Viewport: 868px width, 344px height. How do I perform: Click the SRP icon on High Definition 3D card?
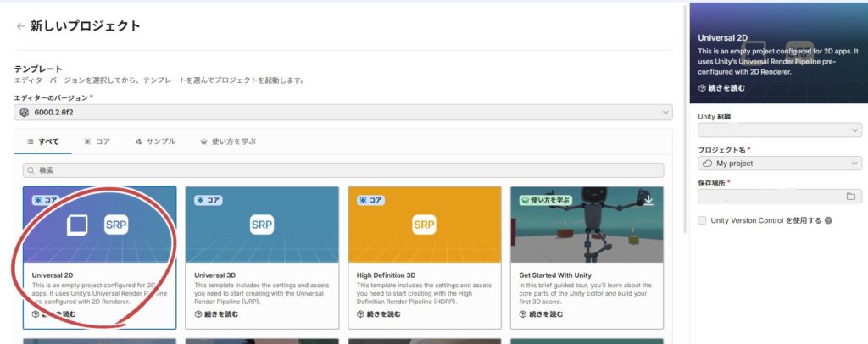coord(424,225)
